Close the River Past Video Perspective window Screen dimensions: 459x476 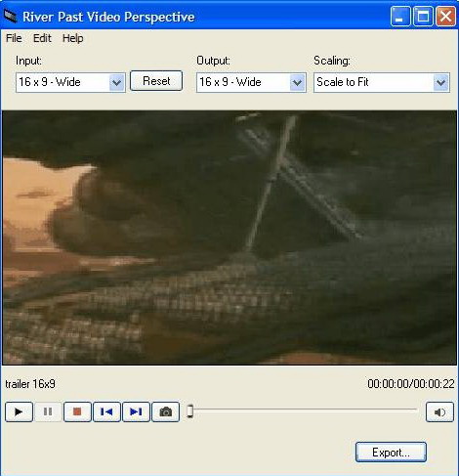[x=445, y=16]
